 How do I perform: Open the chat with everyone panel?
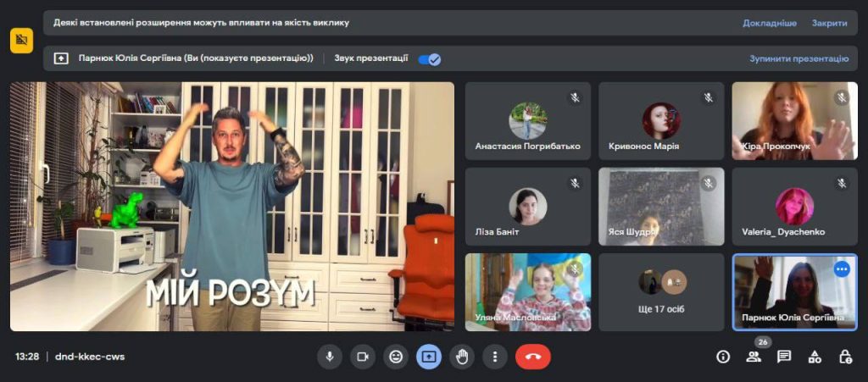(x=784, y=357)
